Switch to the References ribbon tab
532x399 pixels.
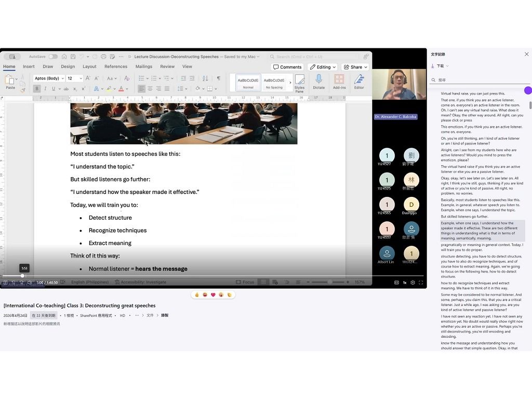pyautogui.click(x=116, y=66)
